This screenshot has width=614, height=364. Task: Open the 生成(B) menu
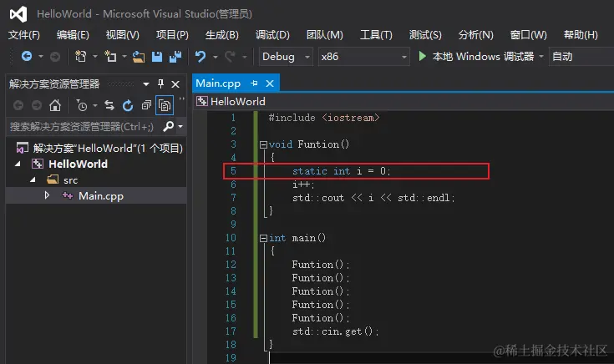coord(222,35)
